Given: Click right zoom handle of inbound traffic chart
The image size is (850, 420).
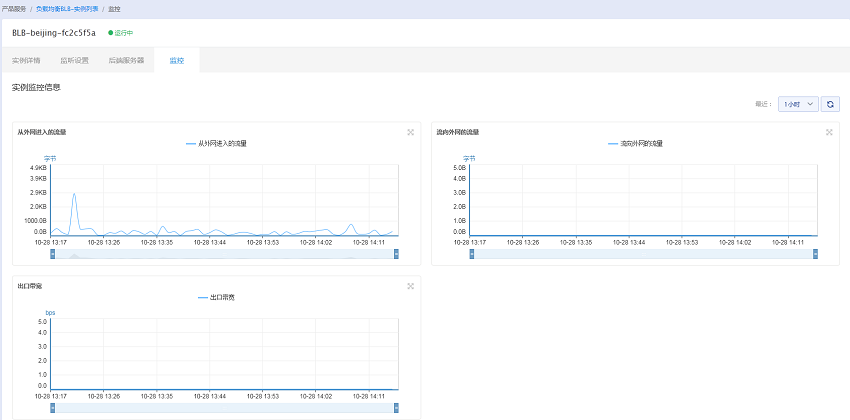Looking at the screenshot, I should tap(396, 254).
